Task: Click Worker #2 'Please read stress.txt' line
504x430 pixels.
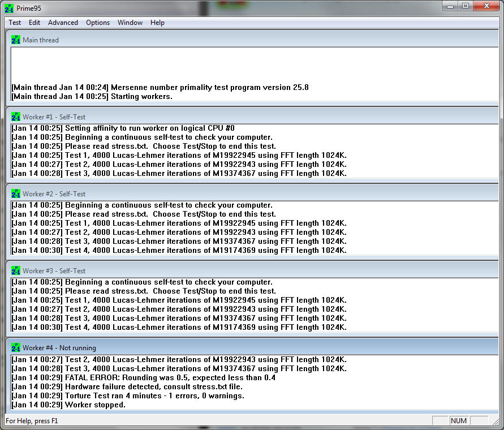Action: 144,214
